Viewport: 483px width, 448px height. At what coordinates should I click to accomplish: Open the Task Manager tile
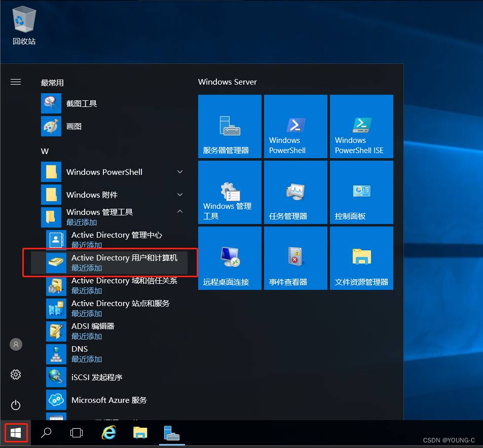pos(295,192)
